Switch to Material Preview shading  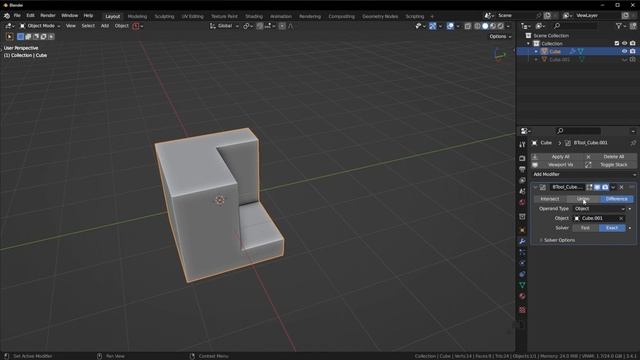click(x=493, y=26)
